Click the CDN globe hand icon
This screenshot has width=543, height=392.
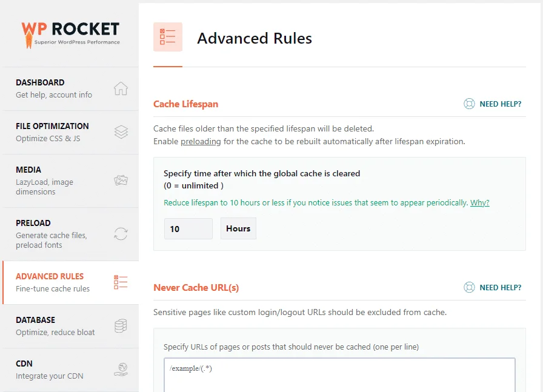point(121,370)
